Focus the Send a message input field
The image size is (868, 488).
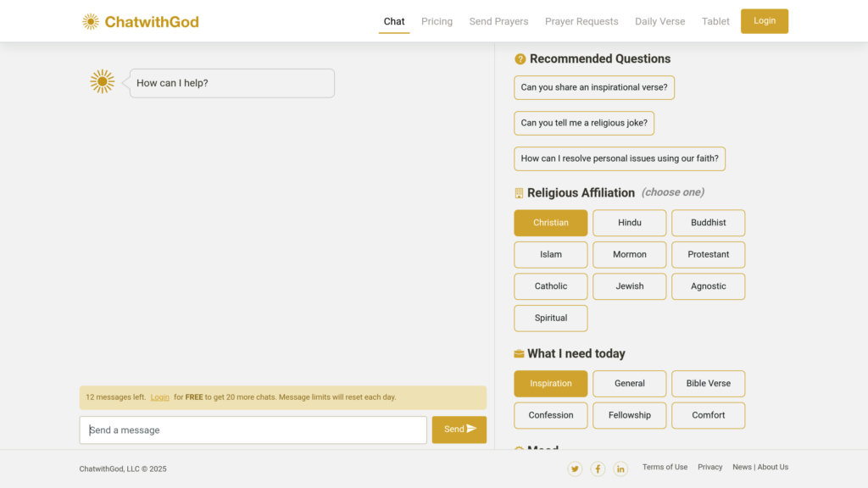tap(253, 430)
